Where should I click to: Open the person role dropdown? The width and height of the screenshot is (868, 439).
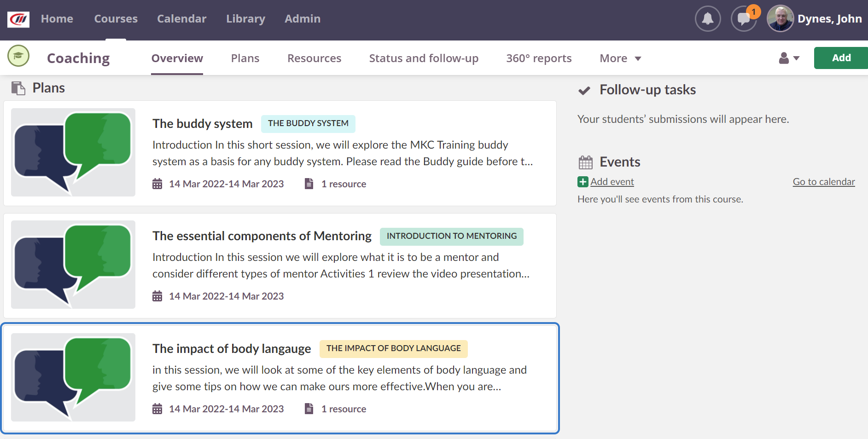coord(789,58)
